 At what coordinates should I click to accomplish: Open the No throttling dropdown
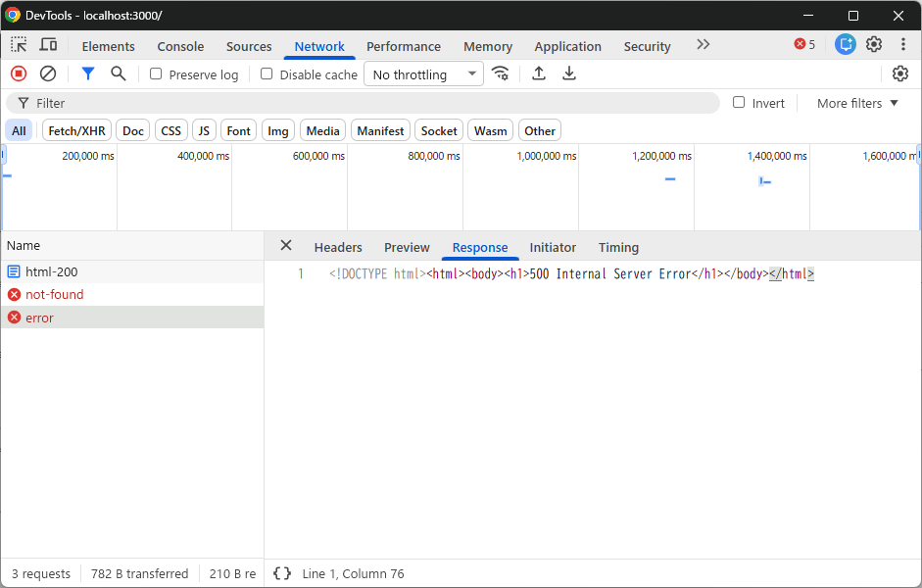pyautogui.click(x=424, y=74)
